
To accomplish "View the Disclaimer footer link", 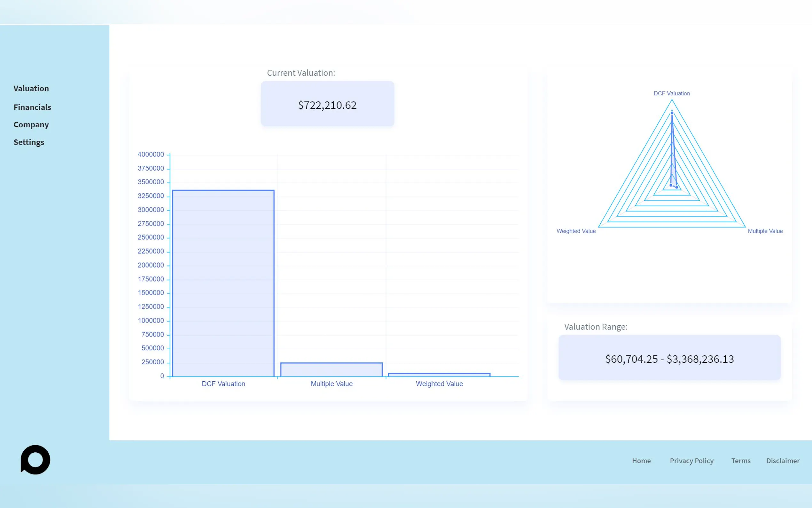I will tap(783, 461).
